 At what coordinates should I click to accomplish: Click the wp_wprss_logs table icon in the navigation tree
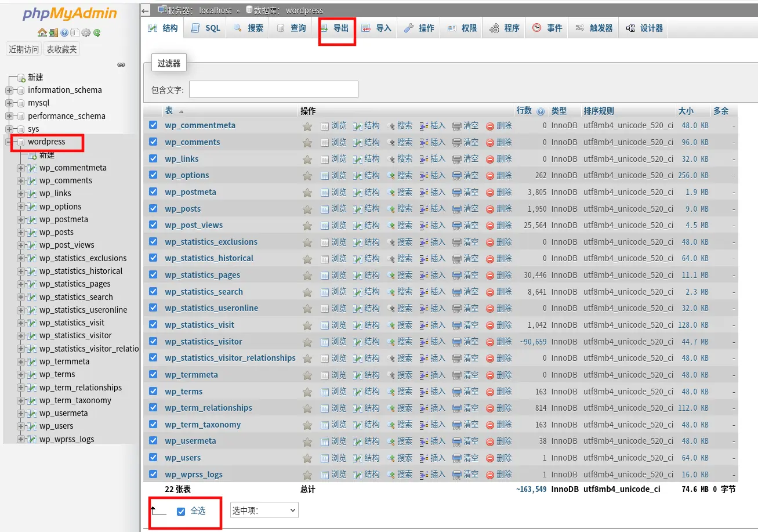point(32,439)
